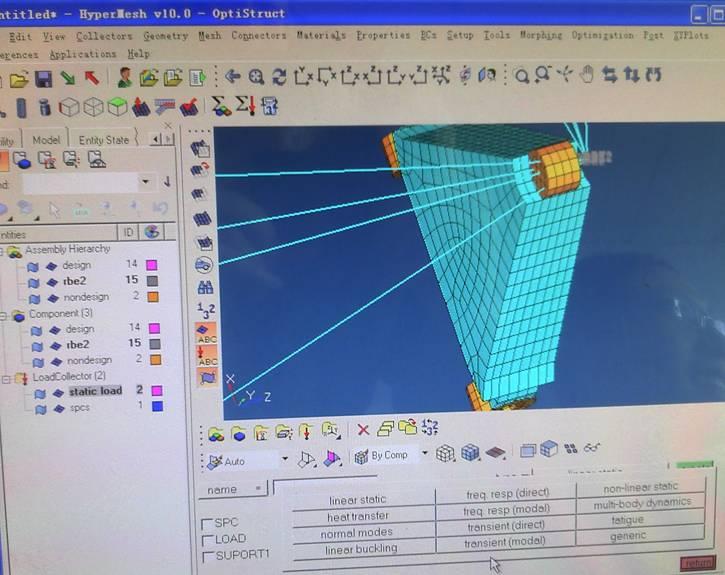Toggle visibility of spcs load collector

click(x=41, y=409)
